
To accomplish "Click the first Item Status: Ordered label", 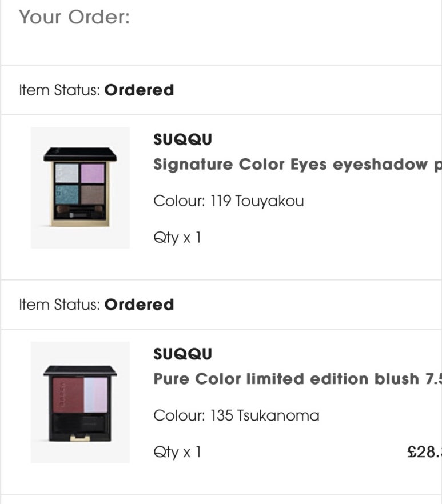I will tap(97, 90).
